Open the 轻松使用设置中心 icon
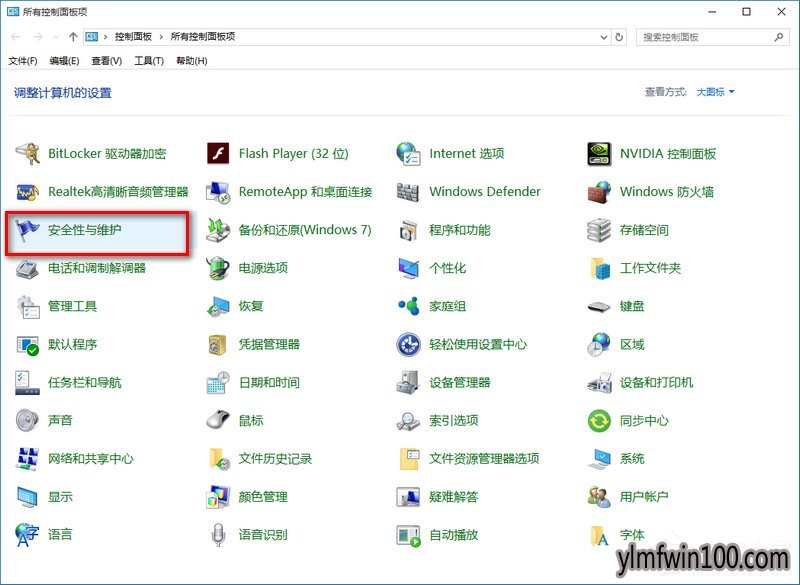Viewport: 800px width, 585px height. [x=408, y=345]
